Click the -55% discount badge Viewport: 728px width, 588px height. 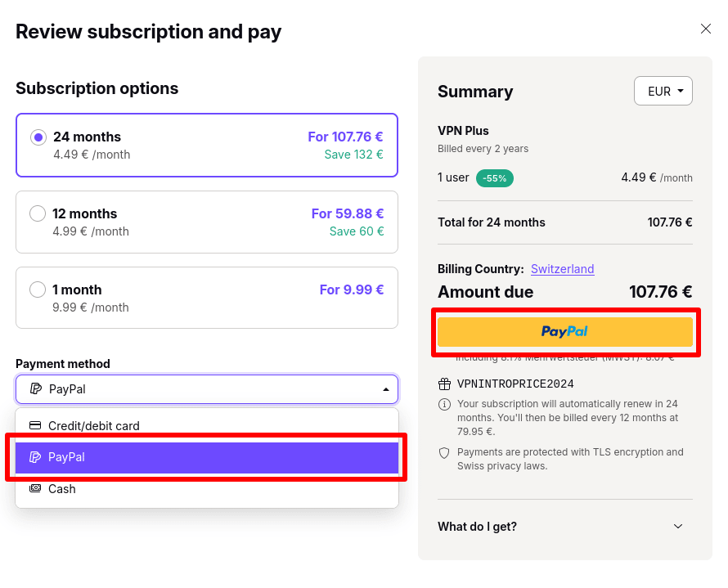point(494,178)
